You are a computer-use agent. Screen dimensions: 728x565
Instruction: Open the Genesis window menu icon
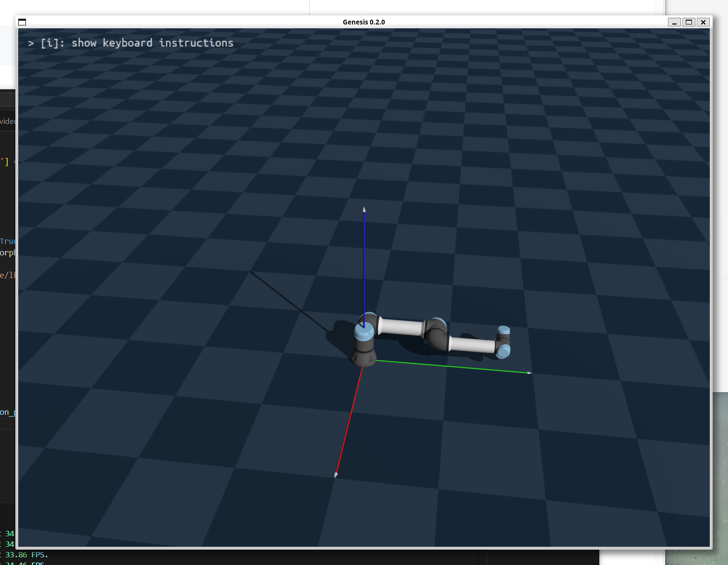(x=22, y=22)
